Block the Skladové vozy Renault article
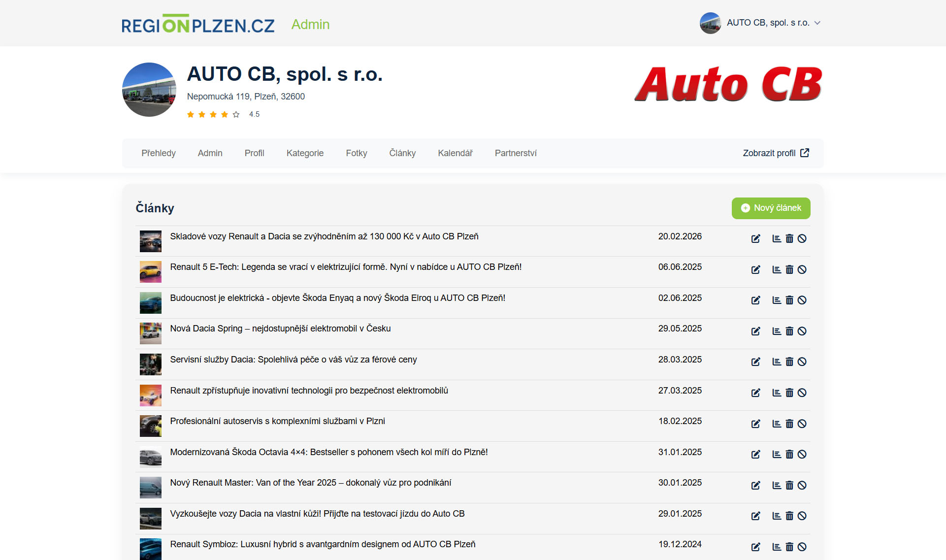946x560 pixels. pos(802,239)
